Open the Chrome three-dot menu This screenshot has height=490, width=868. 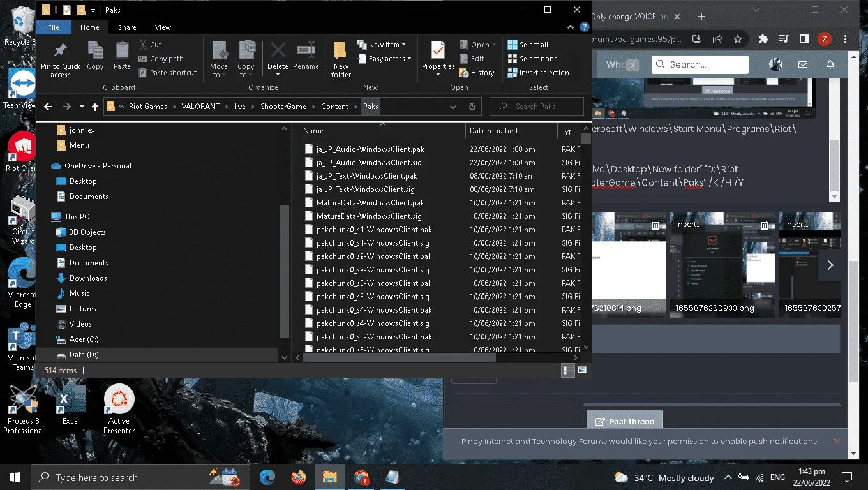click(846, 39)
